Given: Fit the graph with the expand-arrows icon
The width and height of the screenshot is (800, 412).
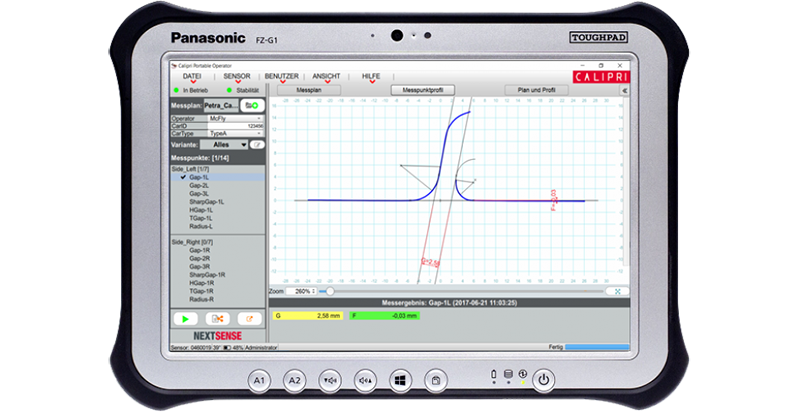Looking at the screenshot, I should coord(617,291).
